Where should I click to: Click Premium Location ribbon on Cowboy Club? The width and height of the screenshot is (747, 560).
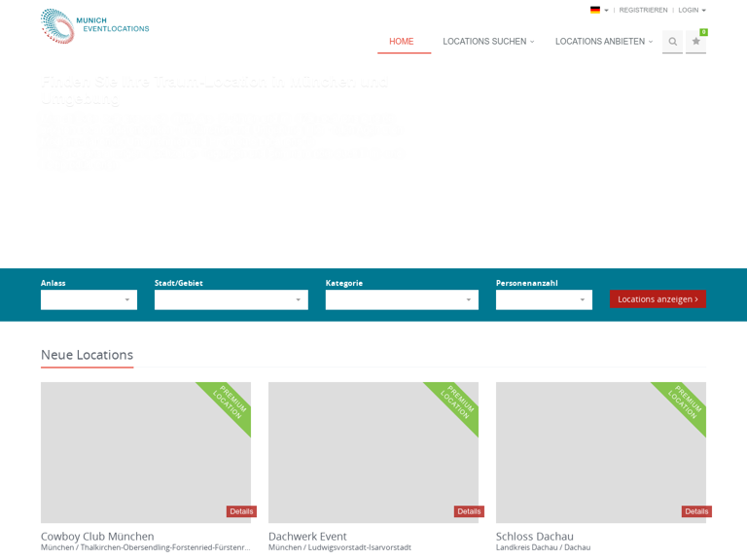pos(230,403)
